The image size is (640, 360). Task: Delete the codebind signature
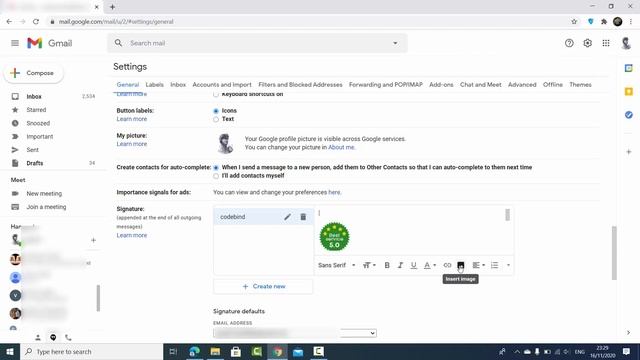303,217
